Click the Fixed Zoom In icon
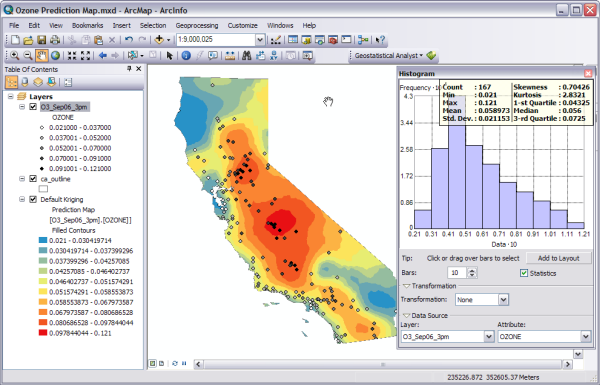Screen dimensions: 600x385 point(72,56)
